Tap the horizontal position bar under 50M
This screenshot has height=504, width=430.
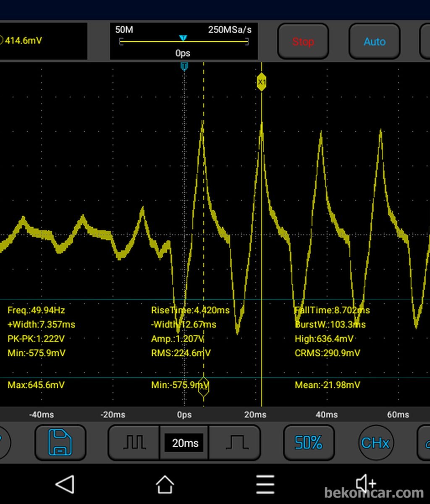coord(184,41)
